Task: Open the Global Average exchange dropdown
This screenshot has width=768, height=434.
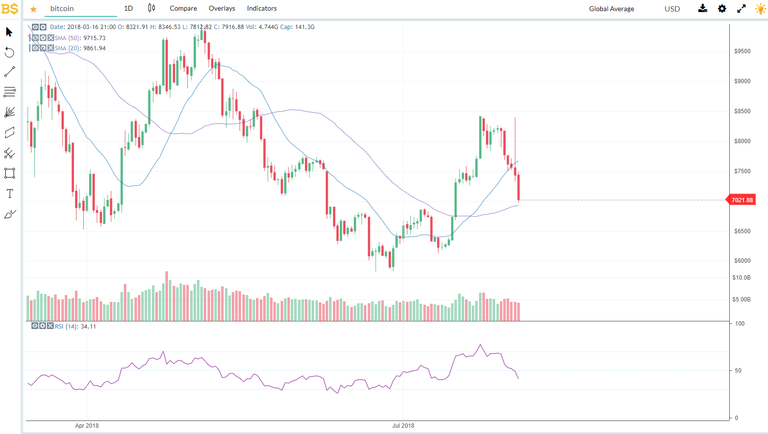Action: pyautogui.click(x=611, y=9)
